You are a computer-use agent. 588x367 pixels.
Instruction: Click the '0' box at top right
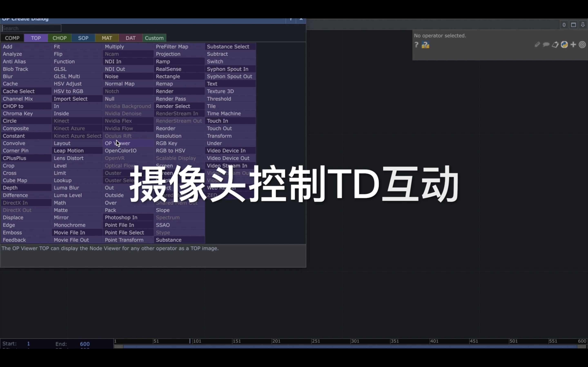point(564,25)
